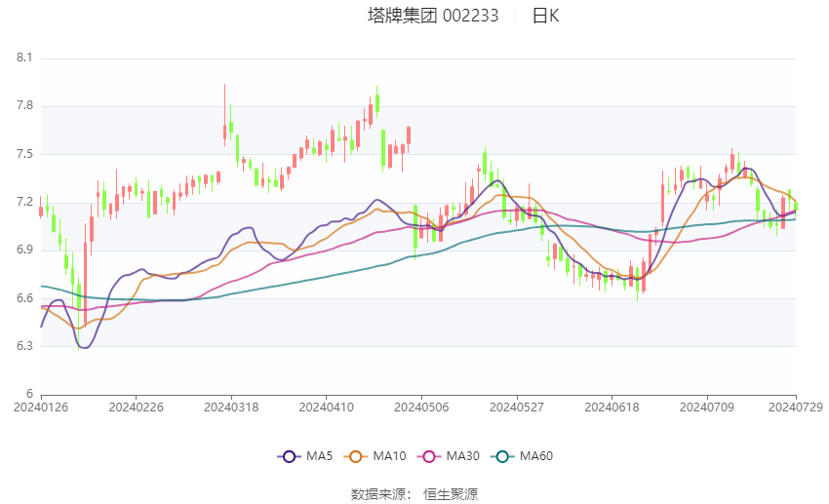Click x-axis date label 20240527
Image resolution: width=829 pixels, height=504 pixels.
(517, 407)
